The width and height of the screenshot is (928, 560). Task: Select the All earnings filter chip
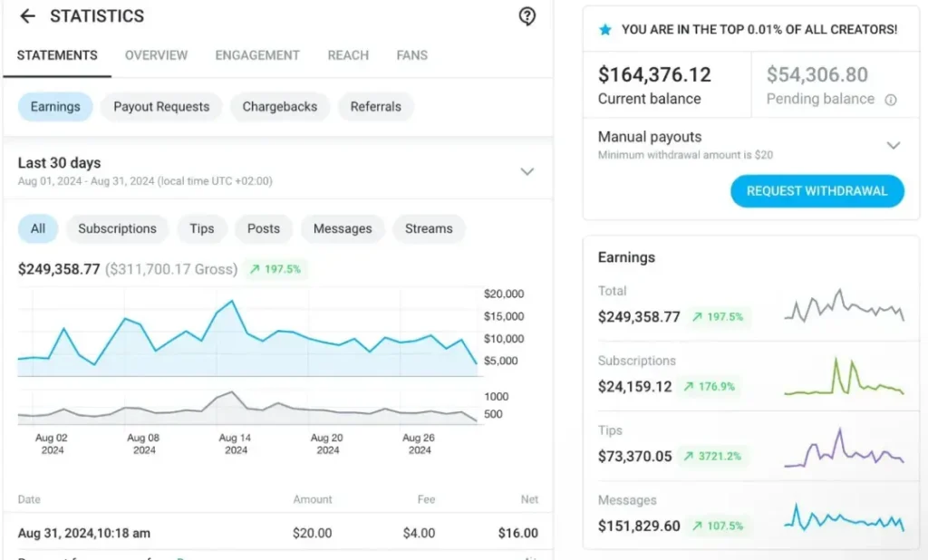tap(38, 228)
